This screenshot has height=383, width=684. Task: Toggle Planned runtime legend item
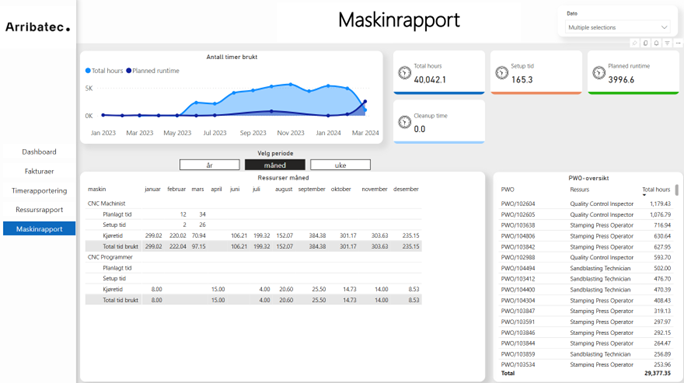pos(153,71)
